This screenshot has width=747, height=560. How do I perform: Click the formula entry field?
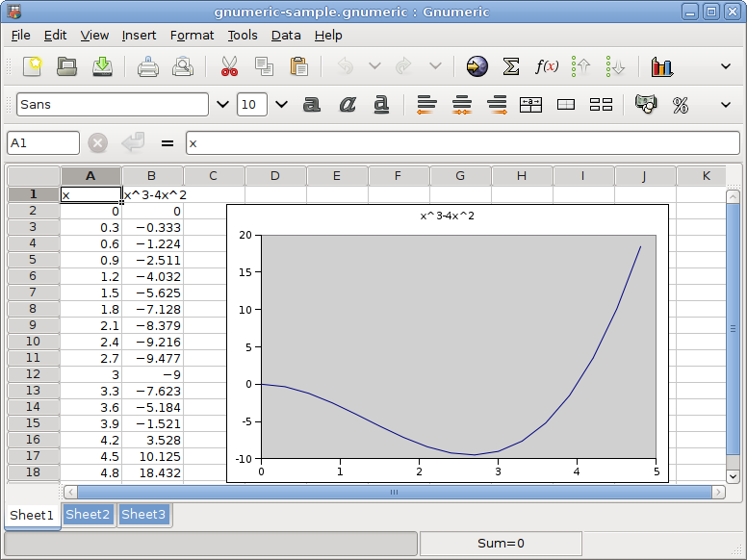click(462, 143)
